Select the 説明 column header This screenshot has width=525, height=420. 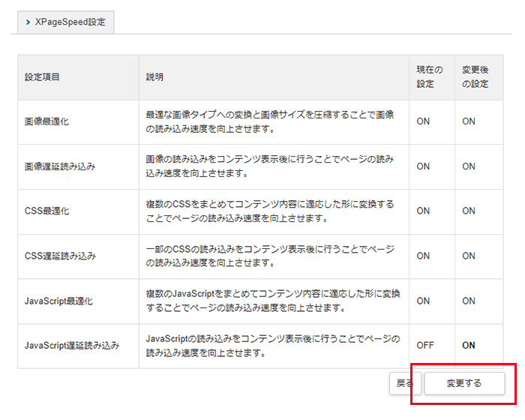[154, 77]
